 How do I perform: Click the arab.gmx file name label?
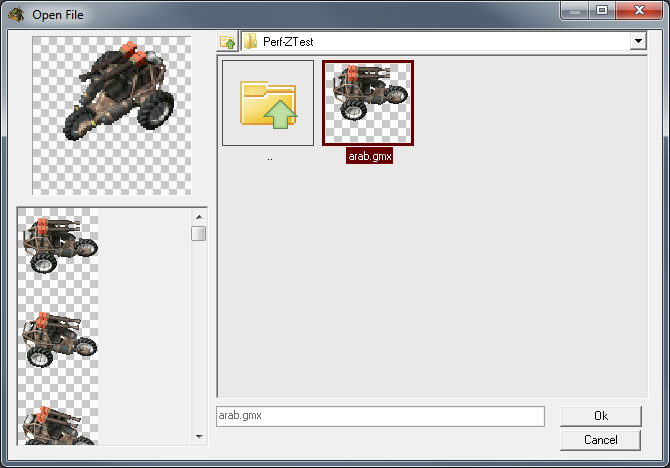pyautogui.click(x=370, y=156)
